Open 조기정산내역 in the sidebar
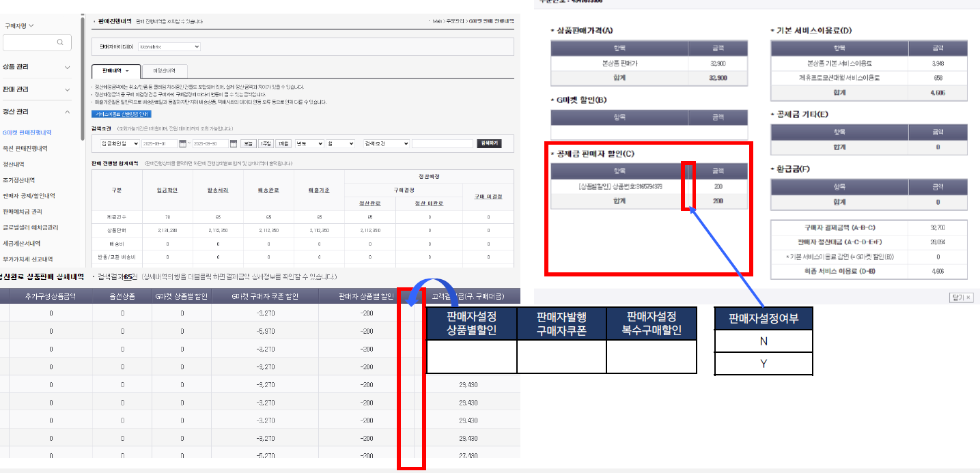This screenshot has height=473, width=980. point(18,180)
